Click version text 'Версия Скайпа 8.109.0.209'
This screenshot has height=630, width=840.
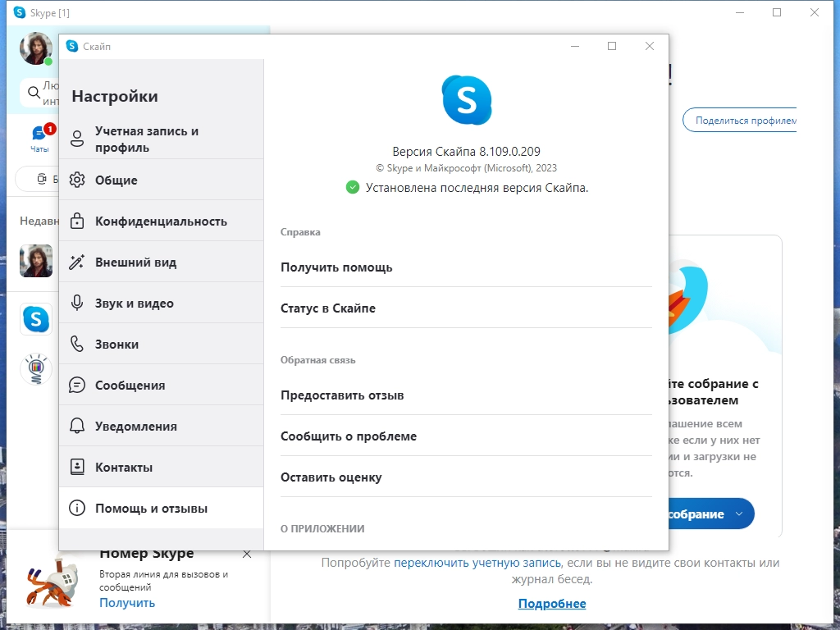click(466, 151)
